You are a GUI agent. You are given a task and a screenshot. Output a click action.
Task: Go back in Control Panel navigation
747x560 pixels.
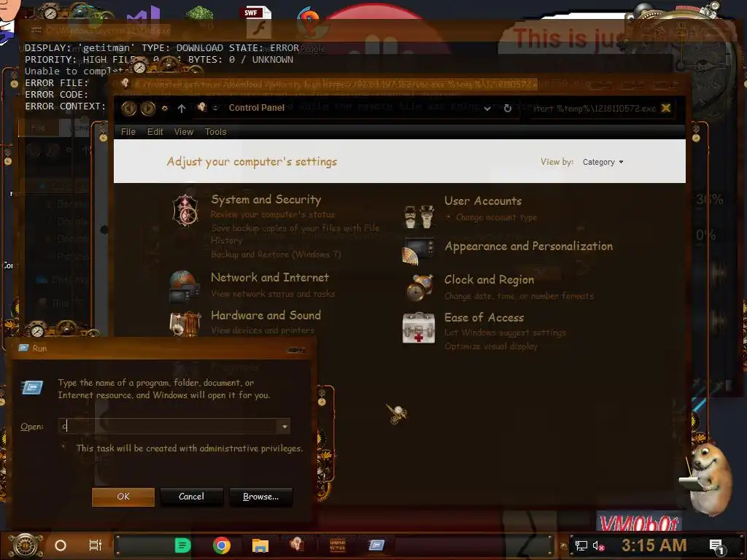[128, 109]
